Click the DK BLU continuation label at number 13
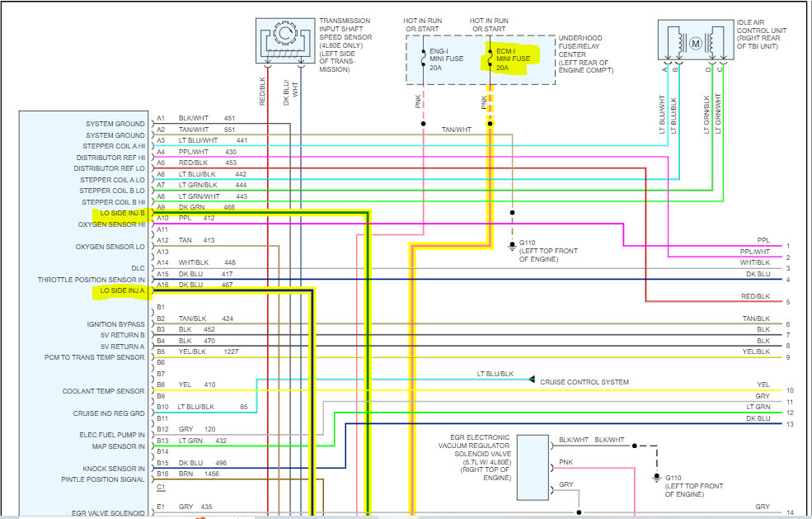The image size is (812, 519). (x=758, y=418)
